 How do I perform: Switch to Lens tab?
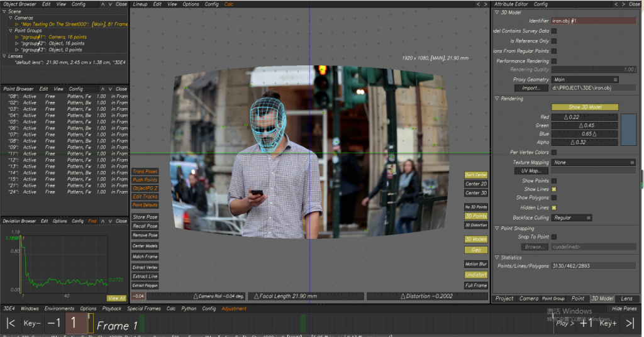pyautogui.click(x=627, y=299)
